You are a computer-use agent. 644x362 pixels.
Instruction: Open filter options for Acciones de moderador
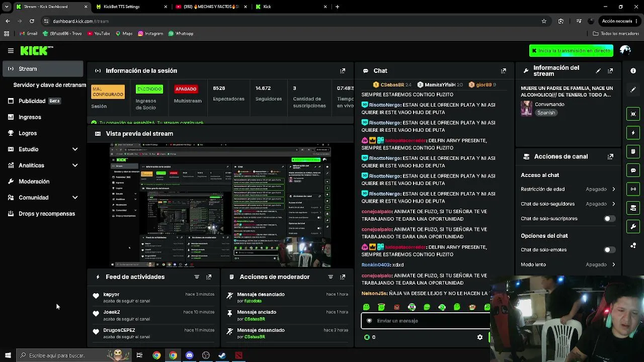[331, 277]
